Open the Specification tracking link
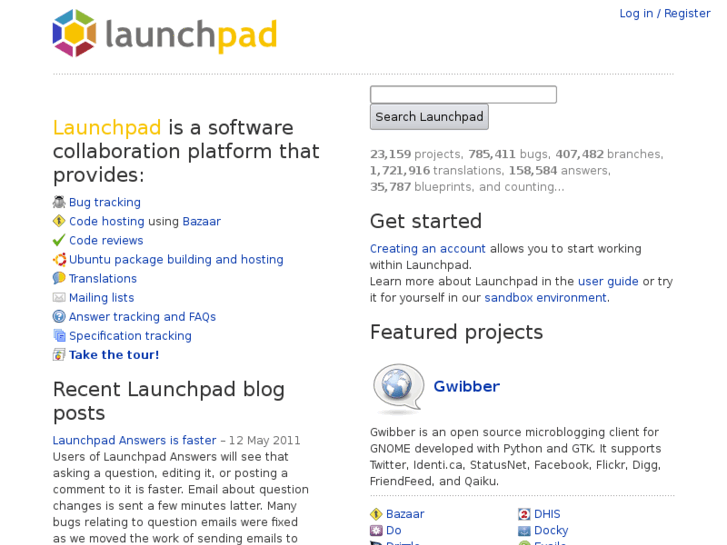 [x=130, y=335]
